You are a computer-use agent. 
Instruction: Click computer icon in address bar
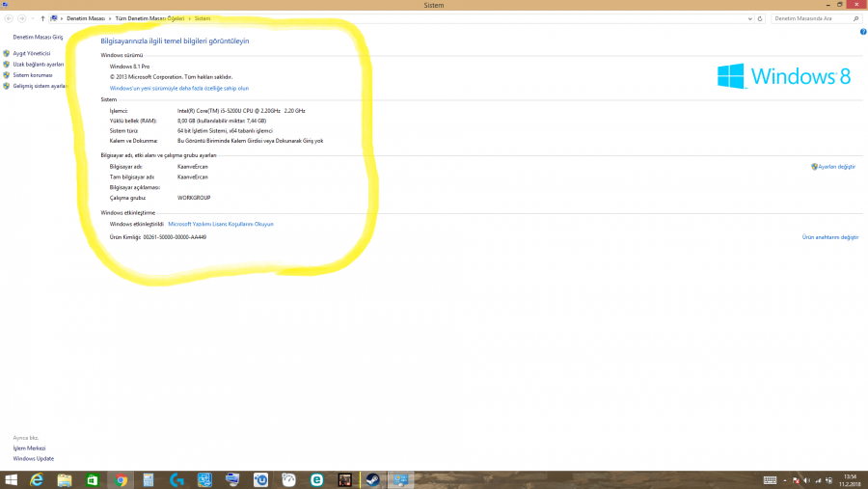pyautogui.click(x=54, y=19)
